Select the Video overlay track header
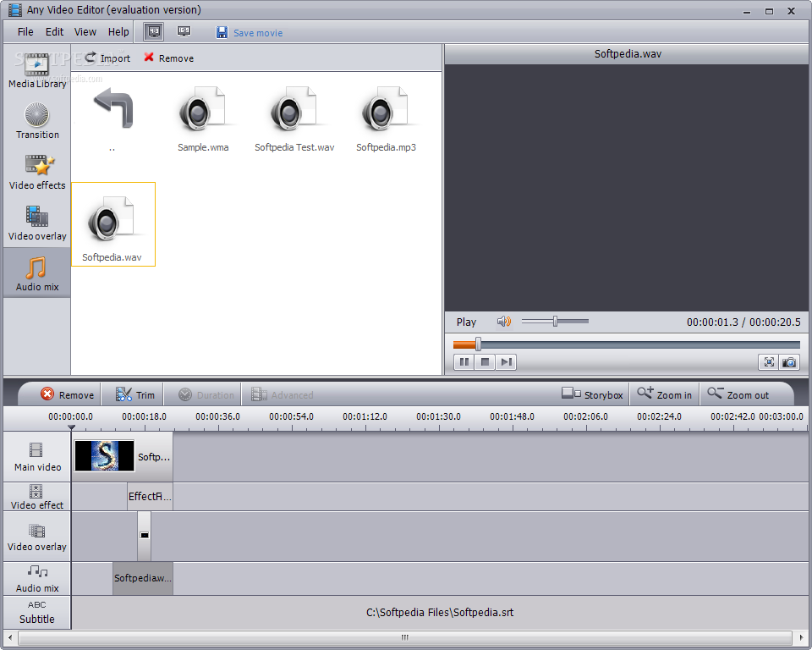Screen dimensions: 812x650 click(x=36, y=537)
